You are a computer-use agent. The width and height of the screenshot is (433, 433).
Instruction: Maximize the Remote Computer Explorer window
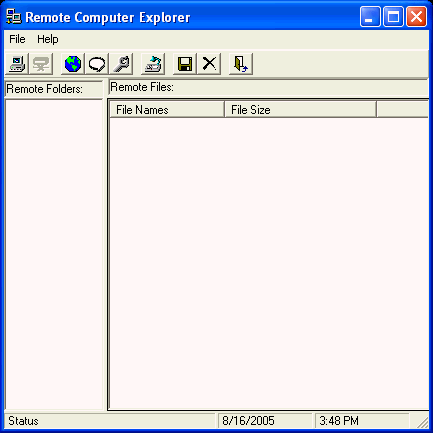393,17
